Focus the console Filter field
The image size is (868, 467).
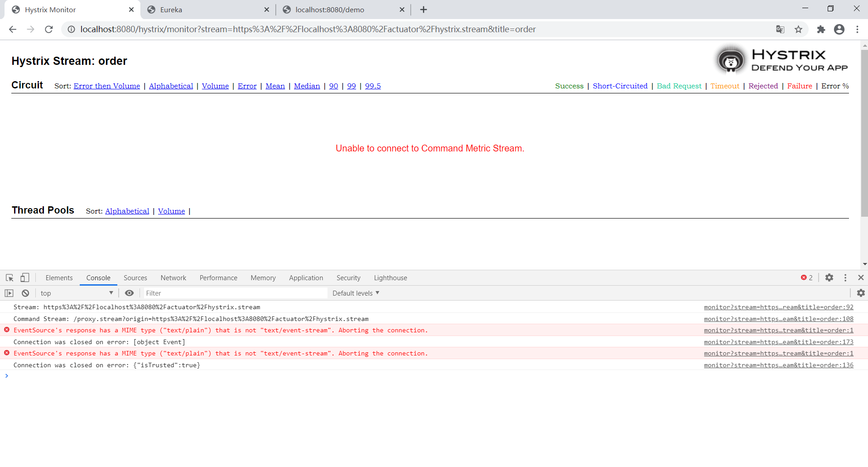236,293
